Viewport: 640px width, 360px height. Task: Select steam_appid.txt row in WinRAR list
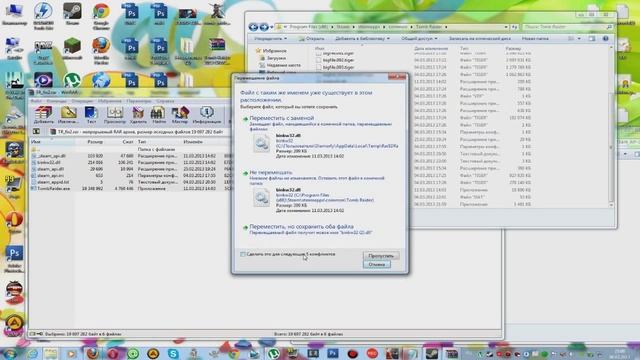pyautogui.click(x=131, y=182)
